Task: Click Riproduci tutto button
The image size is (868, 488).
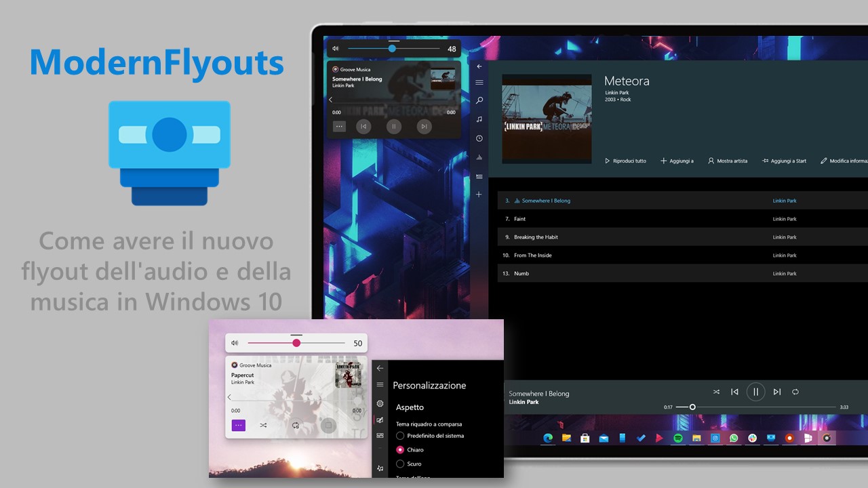Action: (x=626, y=161)
